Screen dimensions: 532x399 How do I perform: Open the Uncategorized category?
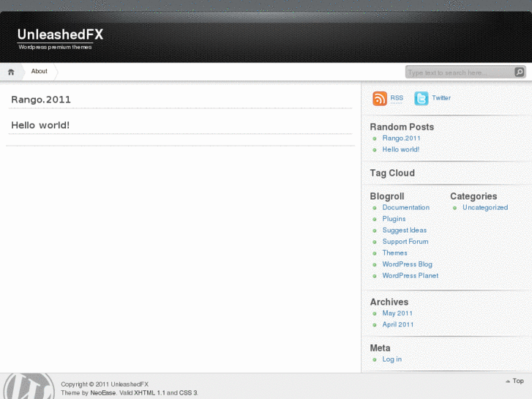(485, 207)
